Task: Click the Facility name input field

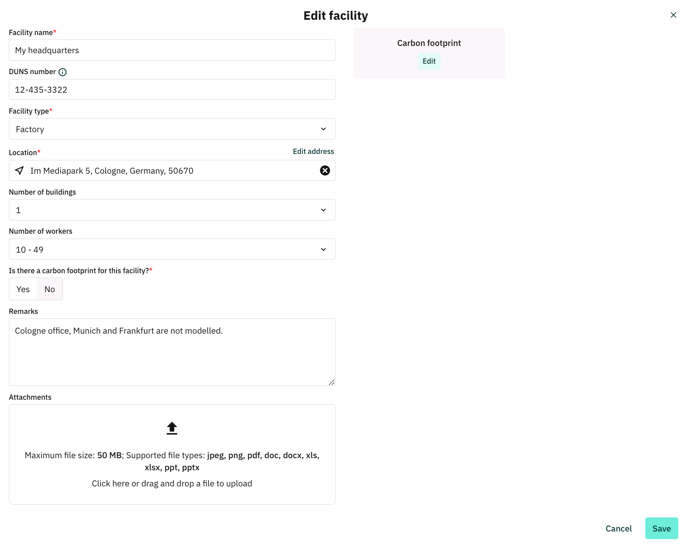Action: [172, 50]
